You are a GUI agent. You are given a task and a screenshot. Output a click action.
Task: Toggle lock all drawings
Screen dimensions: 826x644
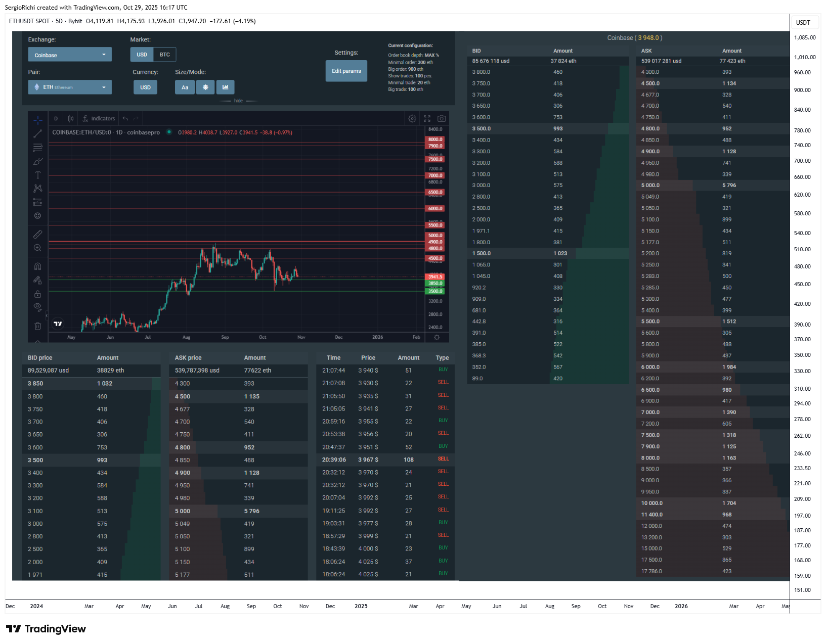pos(37,294)
